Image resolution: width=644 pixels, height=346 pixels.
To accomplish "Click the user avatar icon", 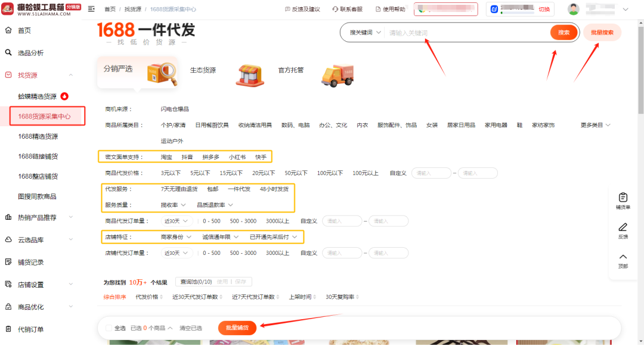I will click(x=574, y=9).
